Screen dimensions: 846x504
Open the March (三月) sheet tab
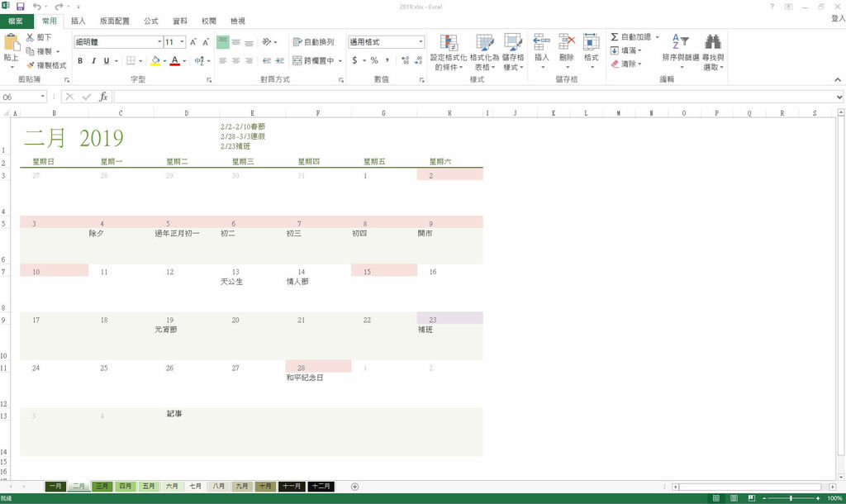pyautogui.click(x=102, y=486)
